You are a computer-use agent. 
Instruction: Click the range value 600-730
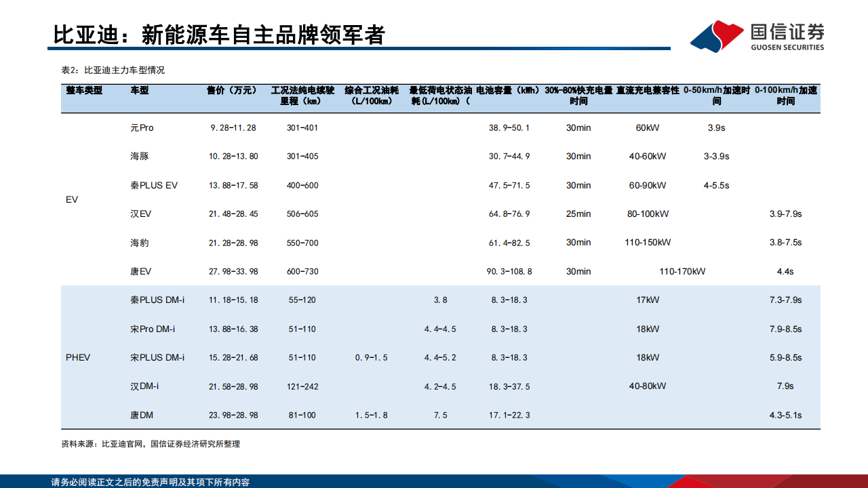tap(302, 272)
